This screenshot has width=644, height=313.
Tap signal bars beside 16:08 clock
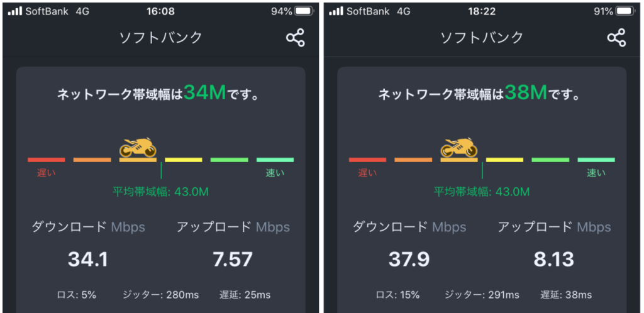tap(15, 11)
